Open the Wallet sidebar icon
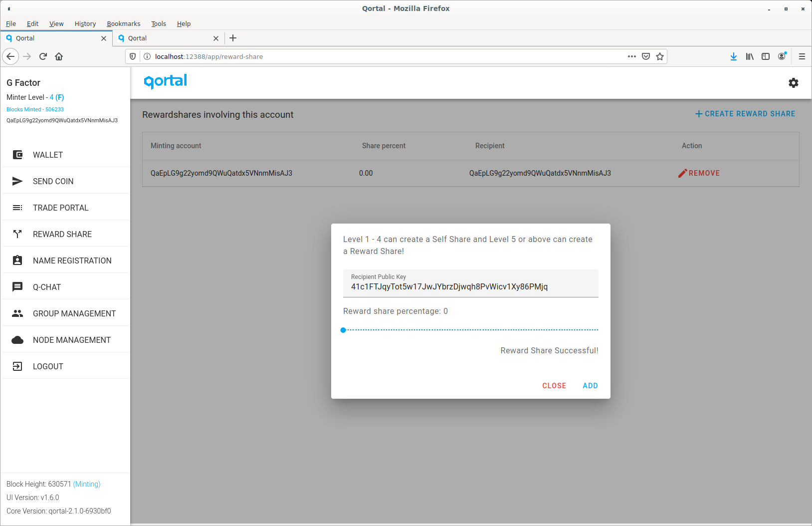Screen dimensions: 812x526 coord(17,155)
